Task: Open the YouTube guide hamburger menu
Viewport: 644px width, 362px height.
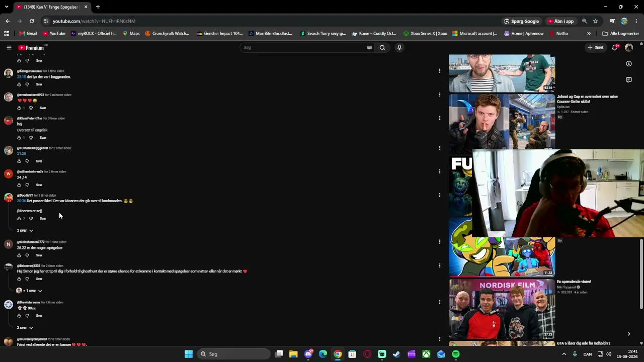Action: point(9,48)
